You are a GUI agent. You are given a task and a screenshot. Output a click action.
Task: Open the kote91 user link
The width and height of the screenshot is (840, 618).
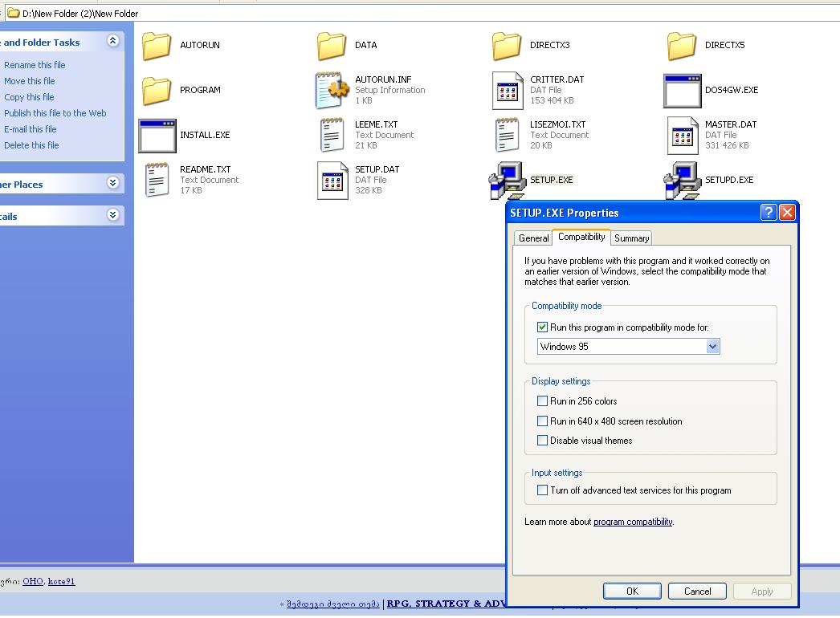pos(62,582)
